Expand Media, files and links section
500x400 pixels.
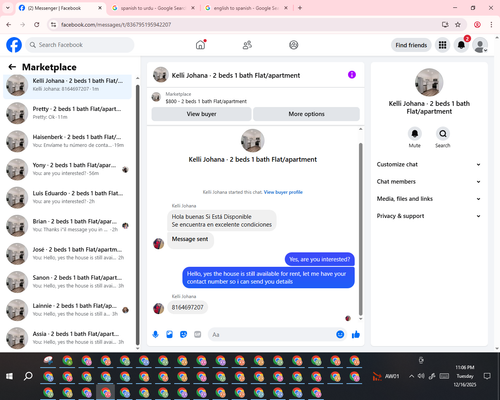click(429, 199)
